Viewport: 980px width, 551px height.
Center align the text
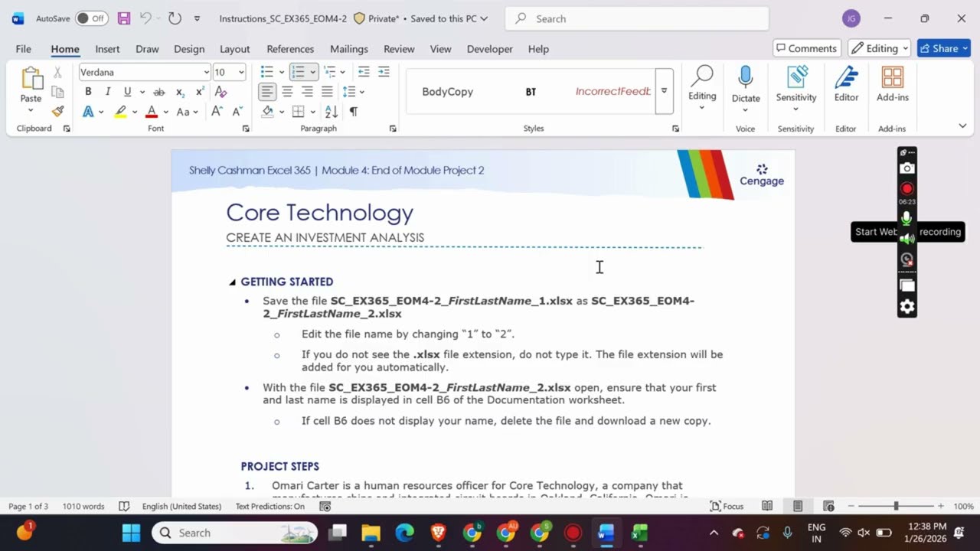[287, 92]
